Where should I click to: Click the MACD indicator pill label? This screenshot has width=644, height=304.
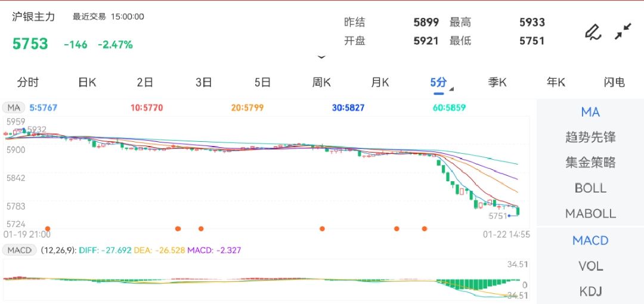pyautogui.click(x=19, y=250)
